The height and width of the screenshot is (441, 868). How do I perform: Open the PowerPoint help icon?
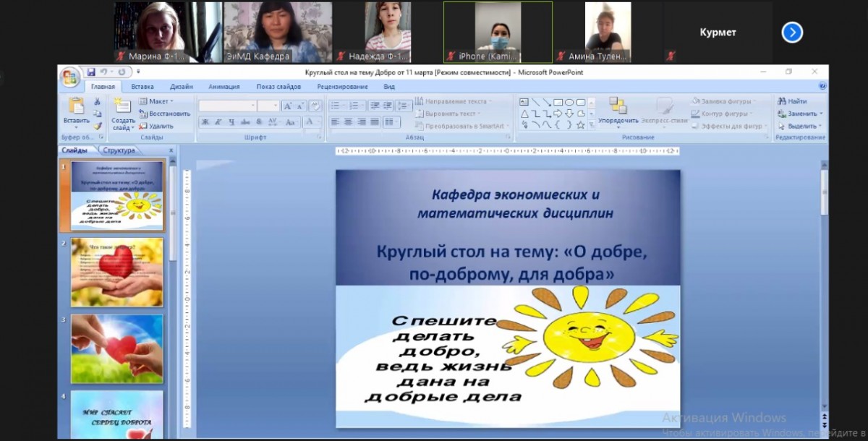tap(822, 86)
